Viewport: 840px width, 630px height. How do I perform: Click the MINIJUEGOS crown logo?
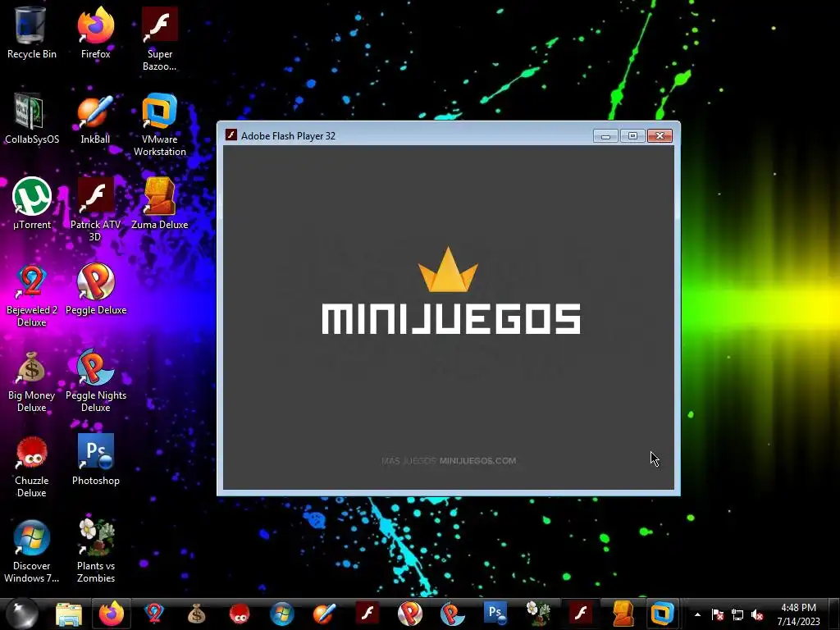(x=448, y=270)
